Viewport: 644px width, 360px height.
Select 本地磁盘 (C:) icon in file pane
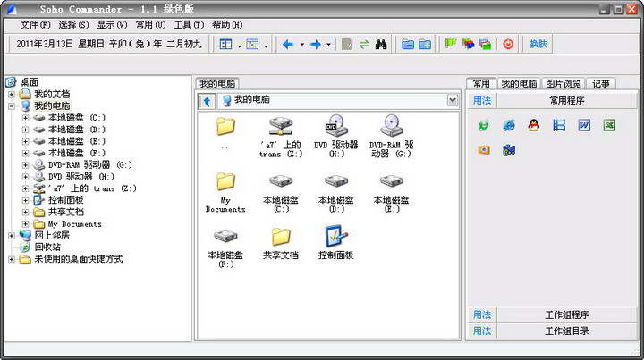(x=281, y=180)
